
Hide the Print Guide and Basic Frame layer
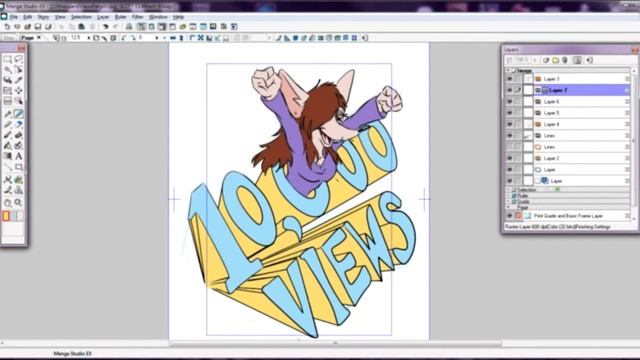509,216
